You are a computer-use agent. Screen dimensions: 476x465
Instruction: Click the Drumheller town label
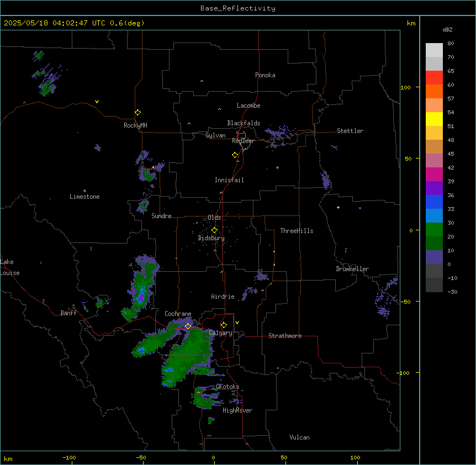(352, 269)
